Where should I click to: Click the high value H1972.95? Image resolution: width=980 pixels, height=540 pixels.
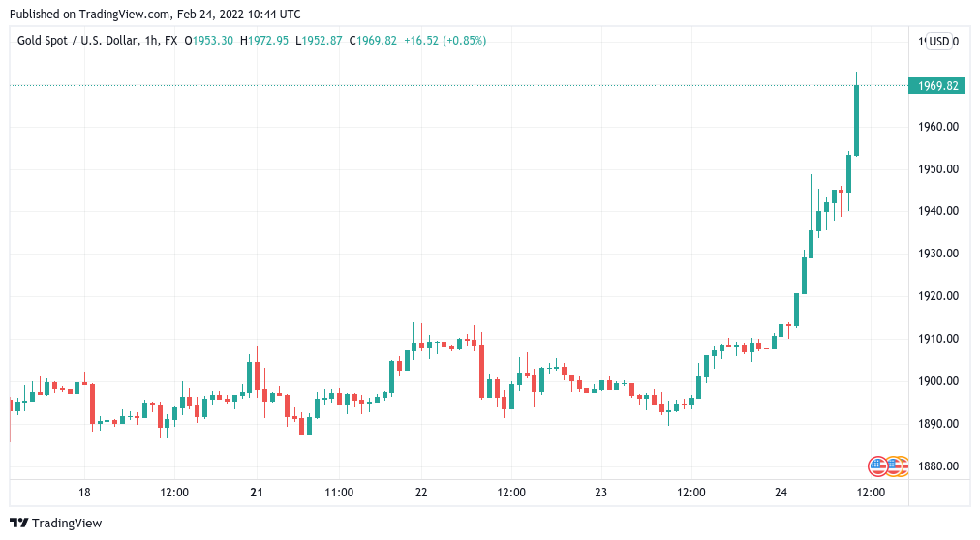264,41
